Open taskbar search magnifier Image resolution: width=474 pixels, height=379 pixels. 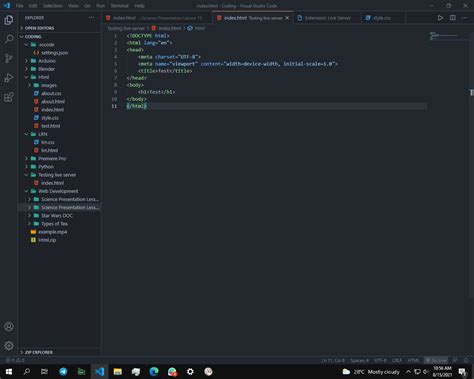point(27,371)
